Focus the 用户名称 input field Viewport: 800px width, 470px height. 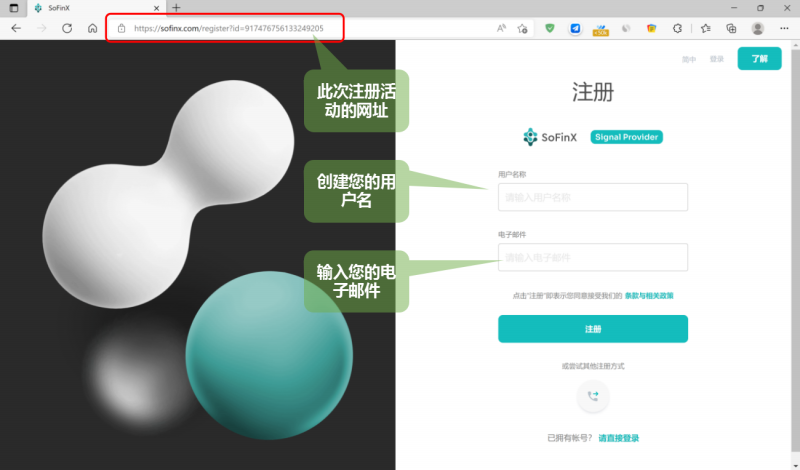pyautogui.click(x=593, y=197)
